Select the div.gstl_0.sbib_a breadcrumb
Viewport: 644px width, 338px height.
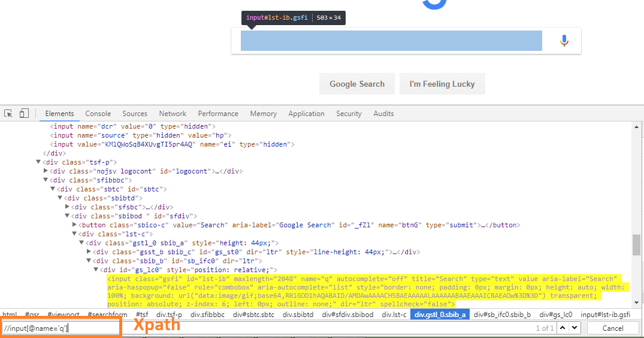[x=440, y=315]
